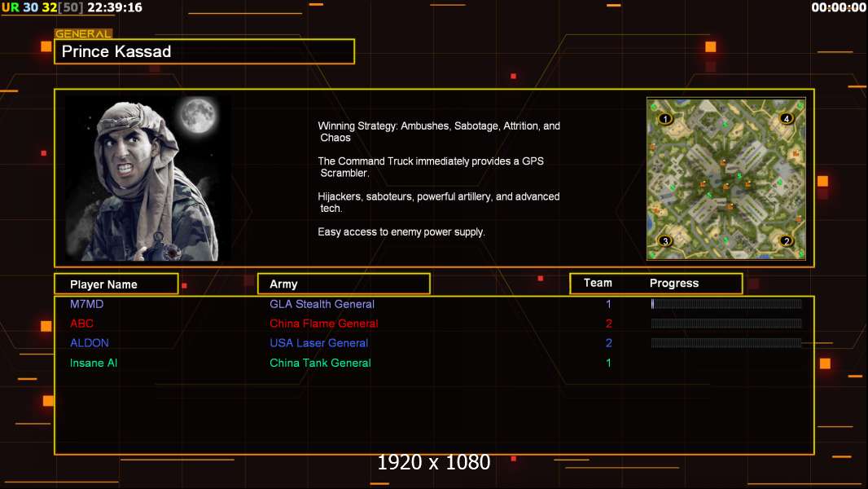
Task: Click GLA Stealth General army
Action: (322, 304)
